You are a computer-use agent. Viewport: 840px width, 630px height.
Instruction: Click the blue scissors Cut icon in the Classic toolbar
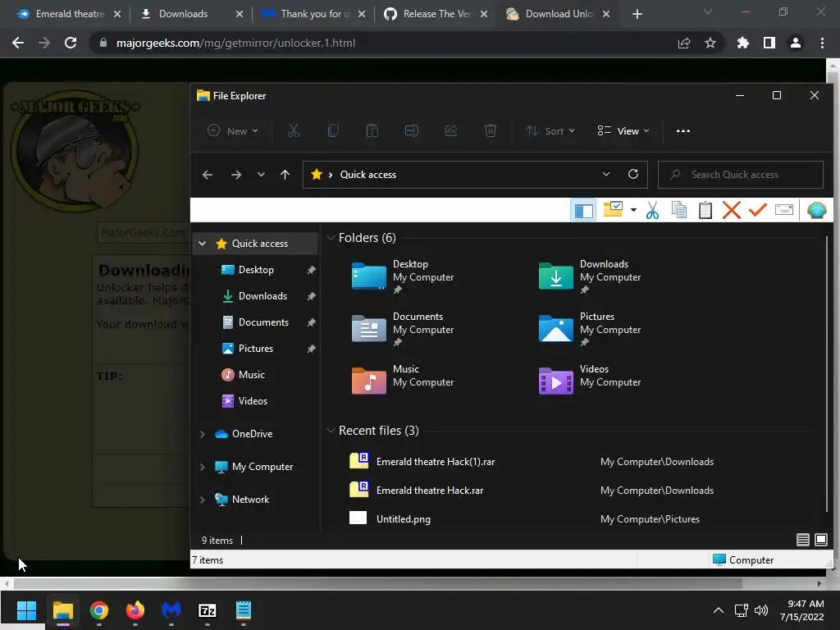pyautogui.click(x=652, y=210)
